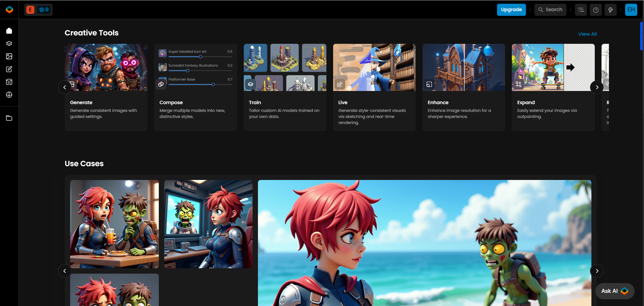Click the Train card's layers icon
Screen dimensions: 644x306
(250, 84)
